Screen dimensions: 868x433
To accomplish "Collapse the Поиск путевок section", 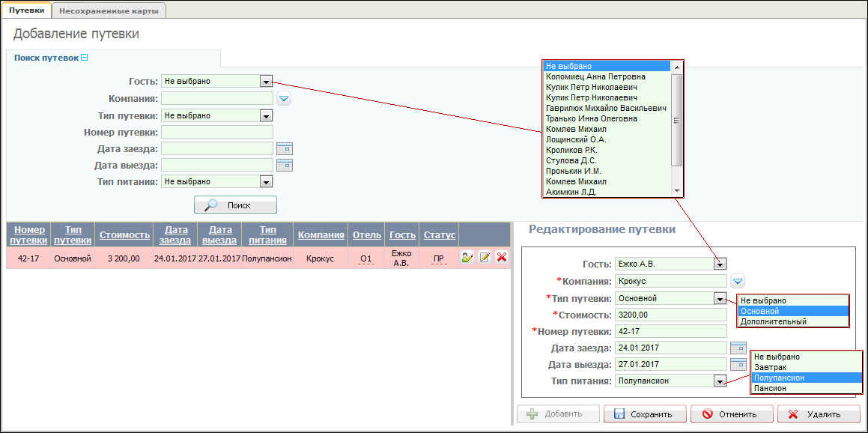I will click(85, 58).
